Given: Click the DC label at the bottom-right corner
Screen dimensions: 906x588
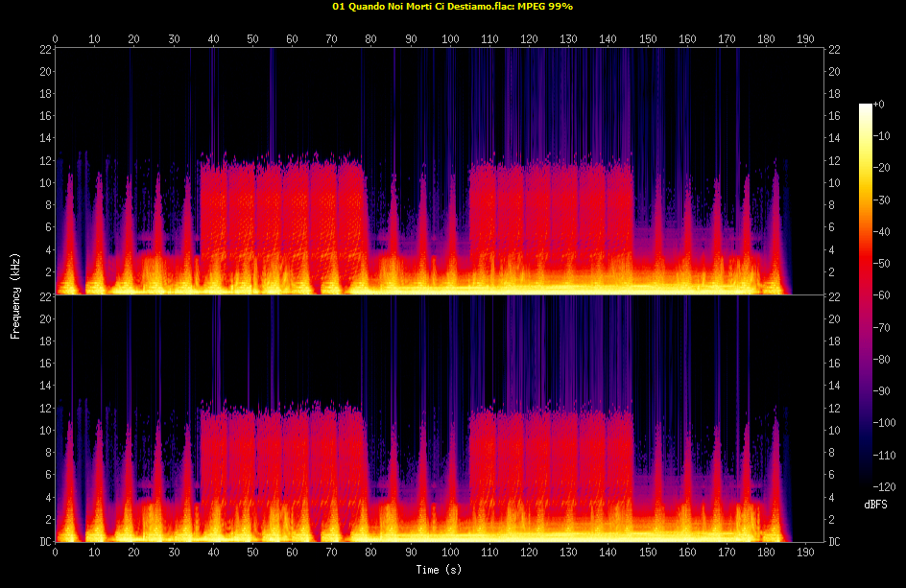Looking at the screenshot, I should (x=835, y=542).
